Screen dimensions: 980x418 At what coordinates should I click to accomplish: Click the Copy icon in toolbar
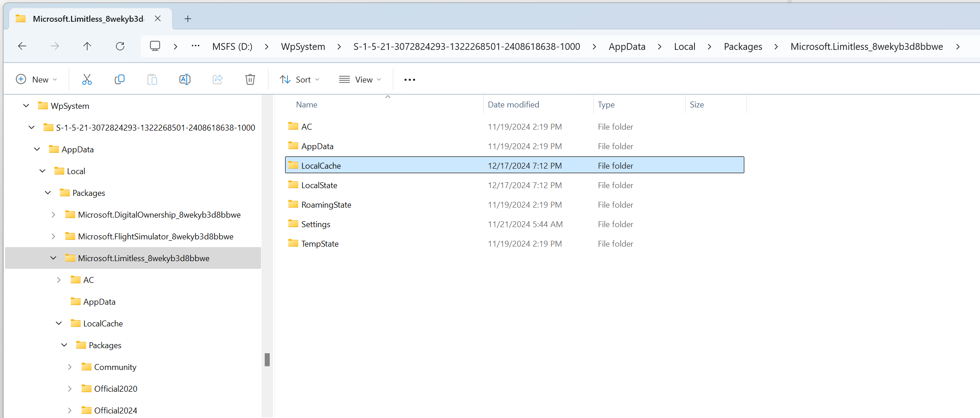pos(120,80)
